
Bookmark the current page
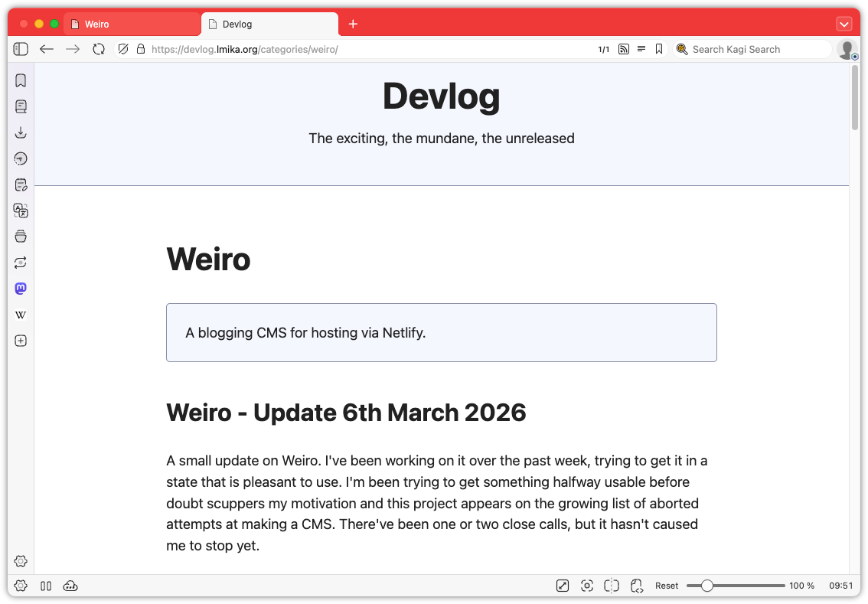pyautogui.click(x=659, y=48)
